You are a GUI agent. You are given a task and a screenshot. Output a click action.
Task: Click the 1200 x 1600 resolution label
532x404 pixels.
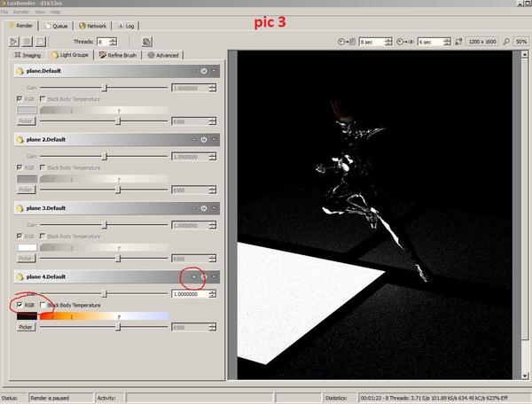click(482, 42)
